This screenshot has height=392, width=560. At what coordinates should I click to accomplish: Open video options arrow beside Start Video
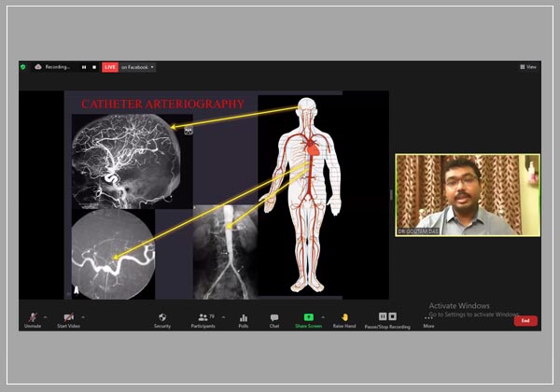[83, 316]
